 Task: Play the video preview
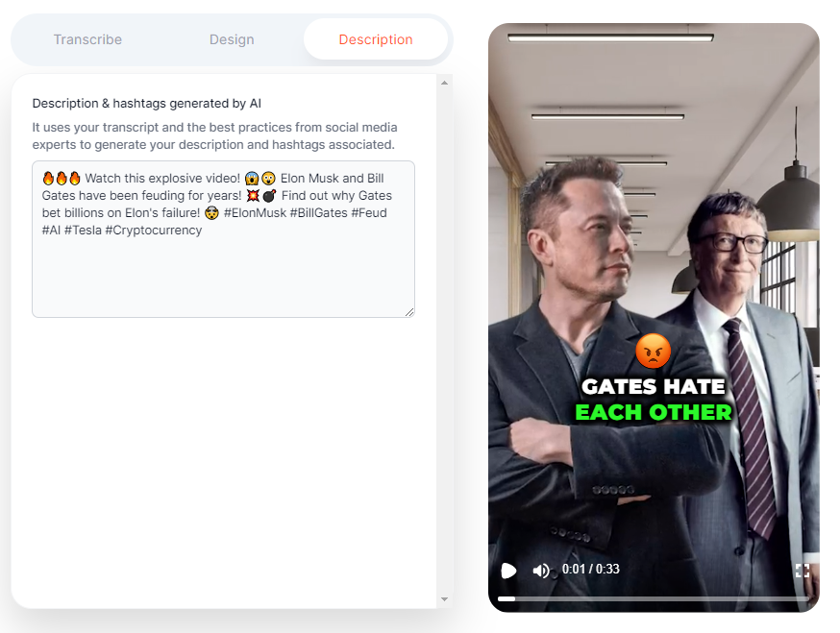[508, 571]
